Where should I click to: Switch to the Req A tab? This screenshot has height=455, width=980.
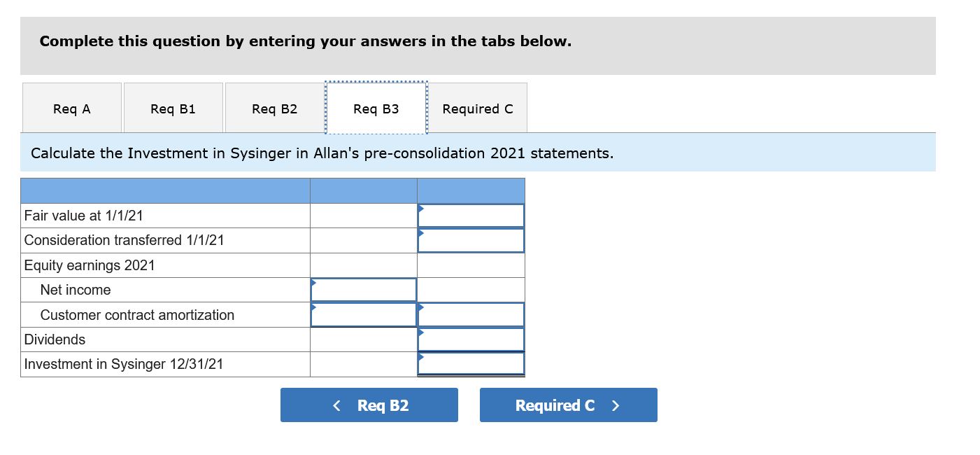[x=72, y=108]
